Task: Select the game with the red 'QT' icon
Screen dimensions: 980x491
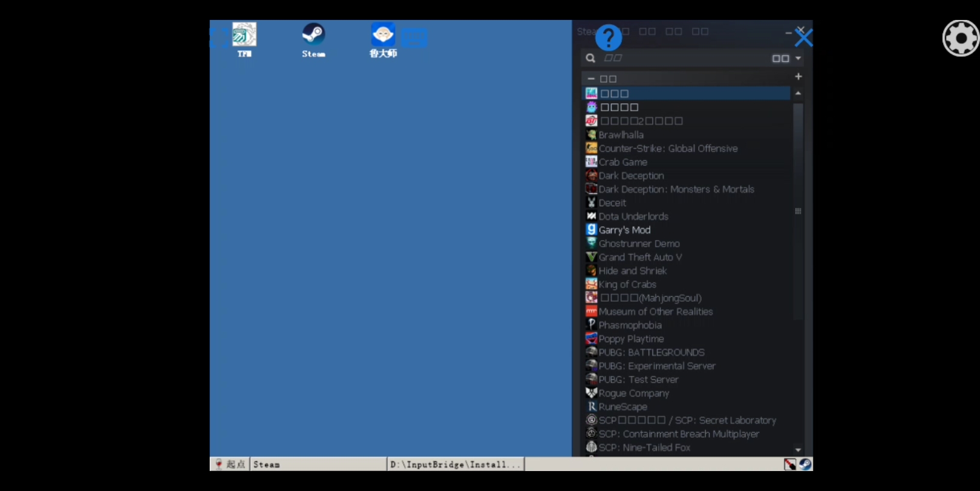Action: [686, 121]
